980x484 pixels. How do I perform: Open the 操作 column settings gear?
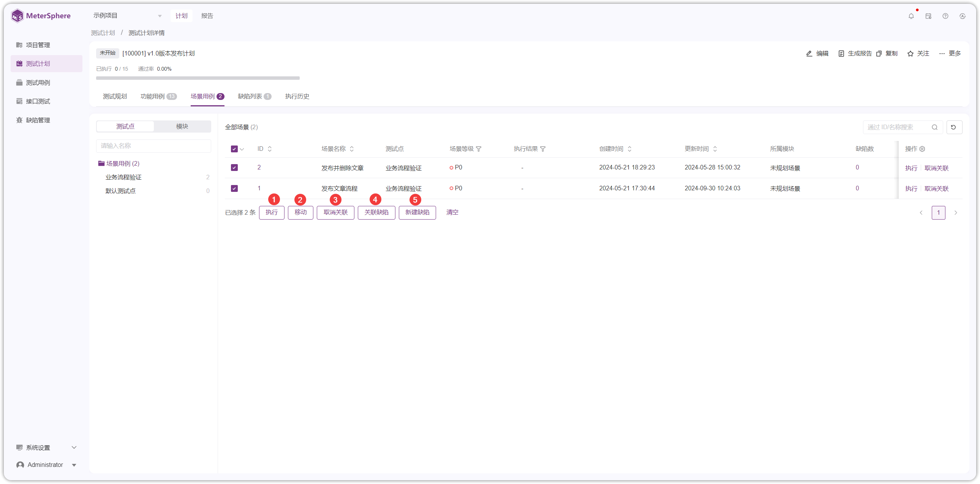pyautogui.click(x=922, y=149)
